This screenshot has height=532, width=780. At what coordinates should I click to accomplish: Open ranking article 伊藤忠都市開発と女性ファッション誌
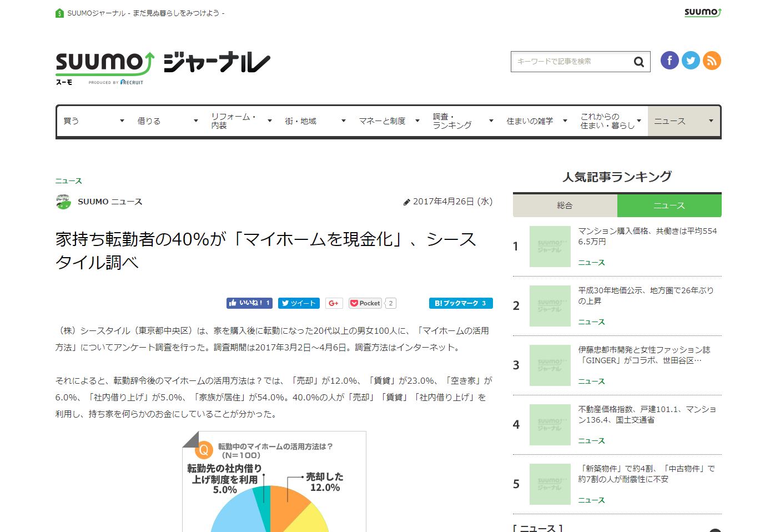[644, 355]
